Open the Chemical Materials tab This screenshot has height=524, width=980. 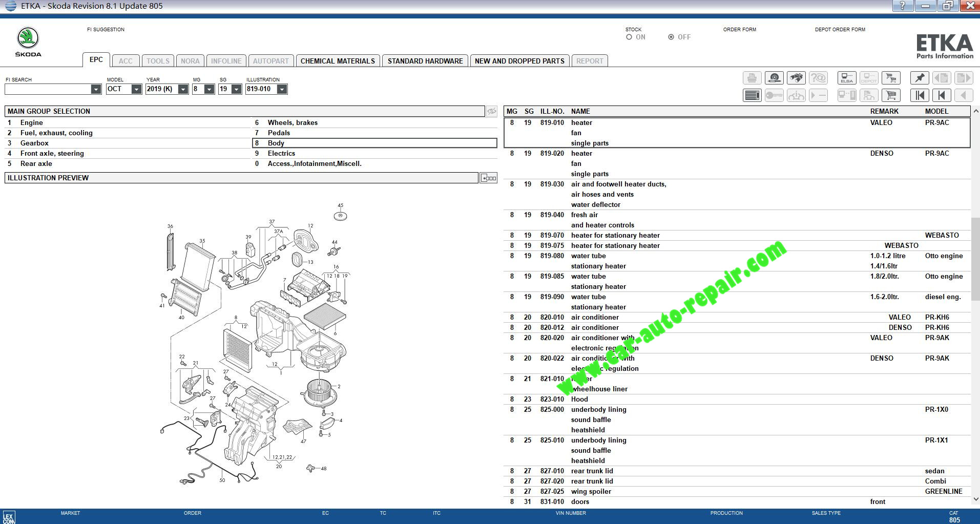338,61
